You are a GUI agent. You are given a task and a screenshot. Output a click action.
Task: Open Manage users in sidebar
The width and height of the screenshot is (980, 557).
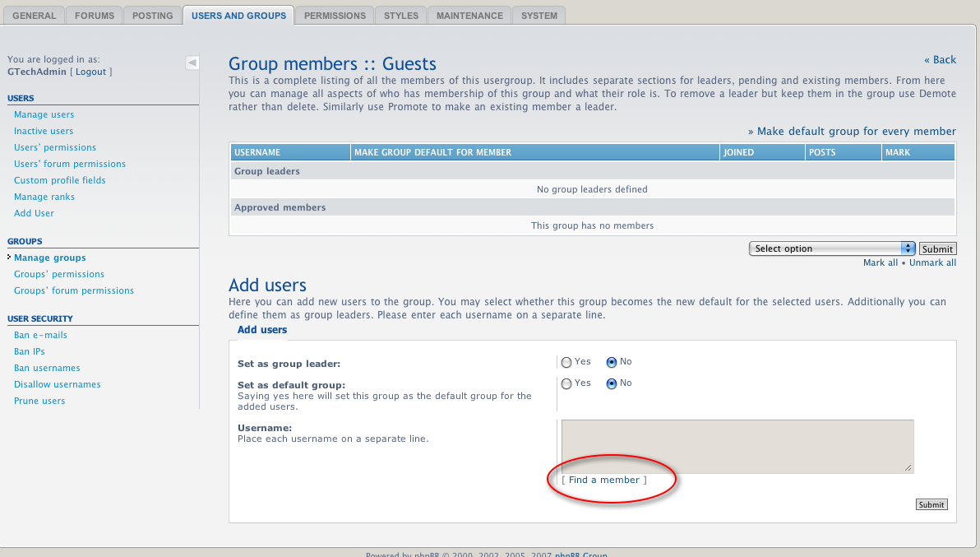(44, 115)
